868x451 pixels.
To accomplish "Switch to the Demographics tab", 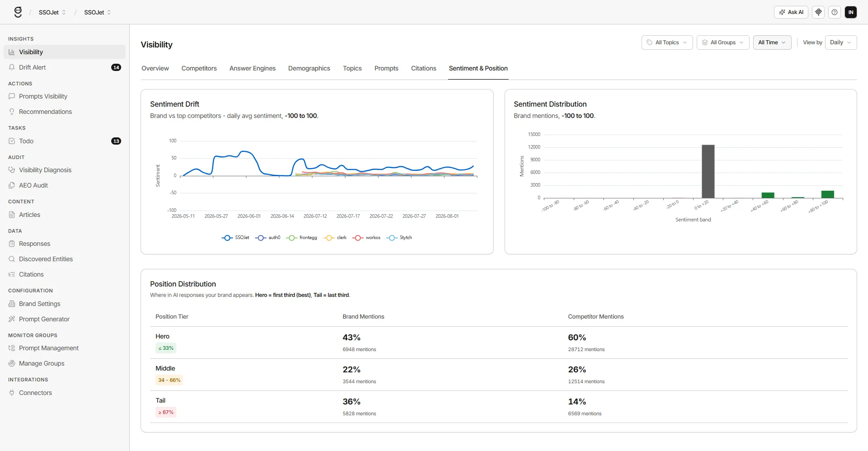I will click(x=309, y=68).
